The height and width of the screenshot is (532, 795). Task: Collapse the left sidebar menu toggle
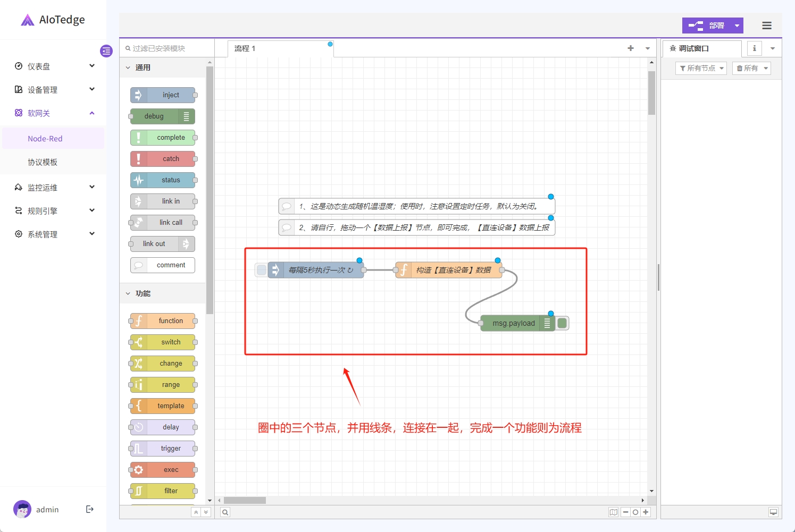click(106, 51)
